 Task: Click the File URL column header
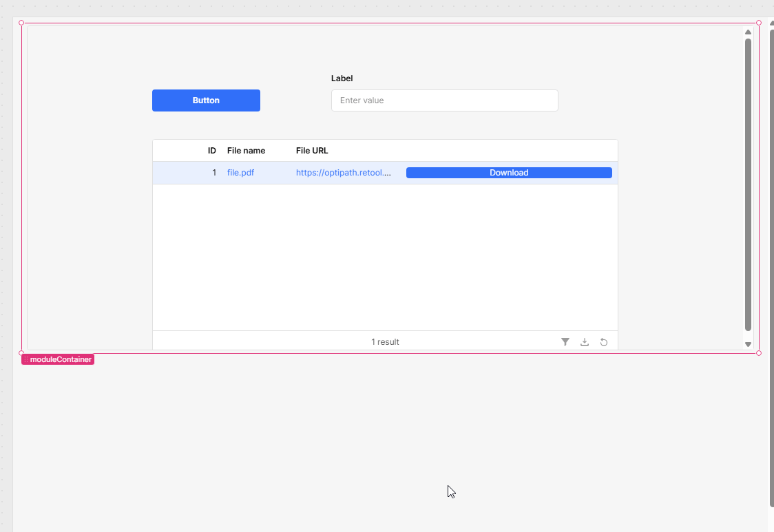click(312, 151)
